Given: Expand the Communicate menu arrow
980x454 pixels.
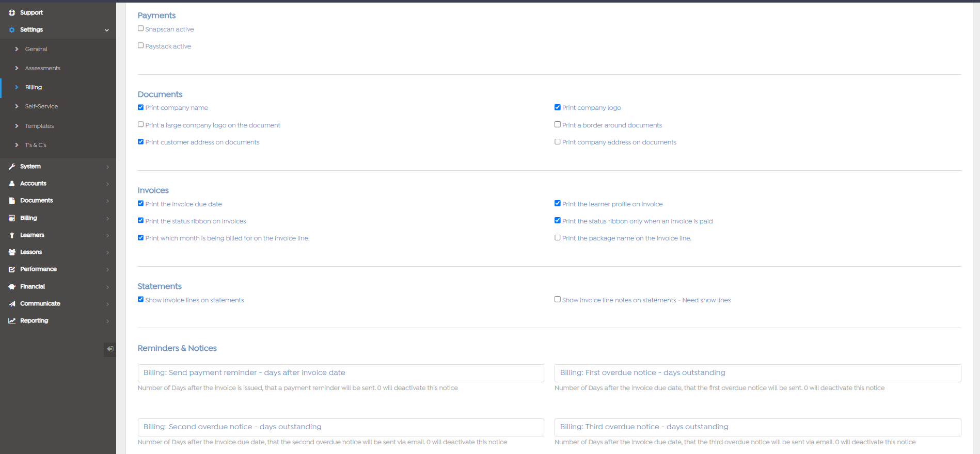Looking at the screenshot, I should tap(107, 304).
